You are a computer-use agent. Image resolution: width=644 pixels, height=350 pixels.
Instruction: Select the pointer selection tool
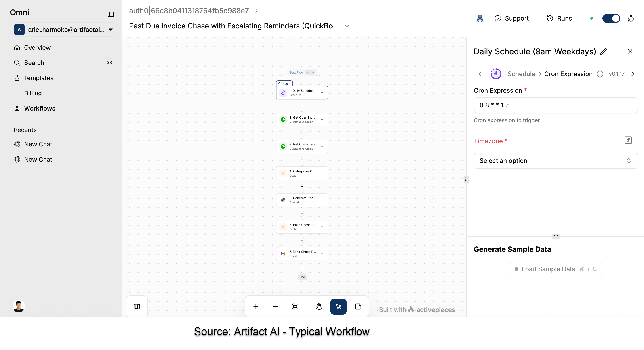click(x=338, y=306)
